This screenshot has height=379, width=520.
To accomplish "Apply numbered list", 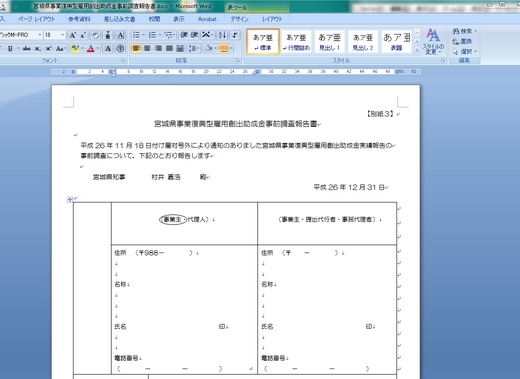I will coord(152,35).
